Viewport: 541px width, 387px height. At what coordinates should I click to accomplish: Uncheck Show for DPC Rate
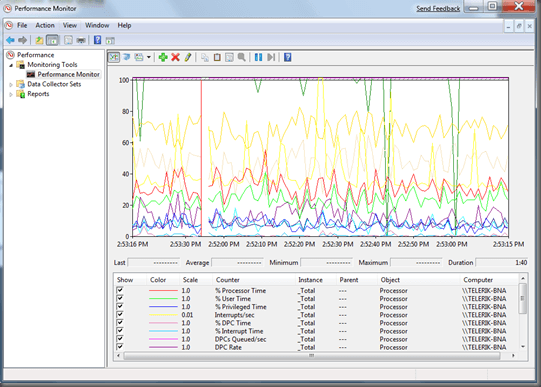point(120,347)
